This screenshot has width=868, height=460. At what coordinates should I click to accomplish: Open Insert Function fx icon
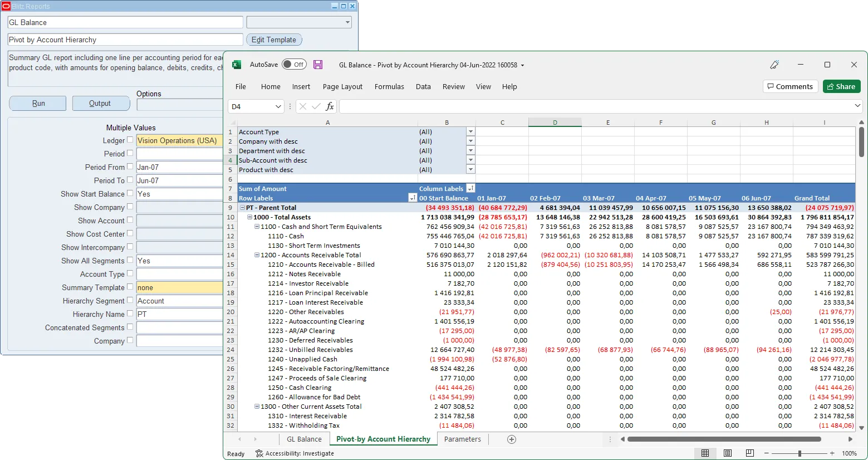click(330, 106)
